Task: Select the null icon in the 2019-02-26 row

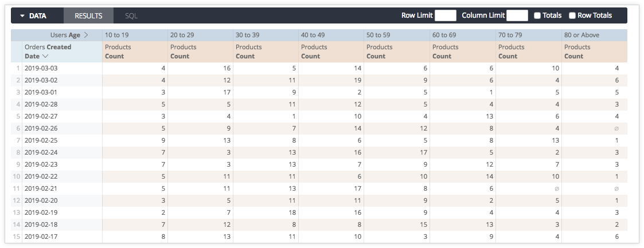Action: [616, 129]
